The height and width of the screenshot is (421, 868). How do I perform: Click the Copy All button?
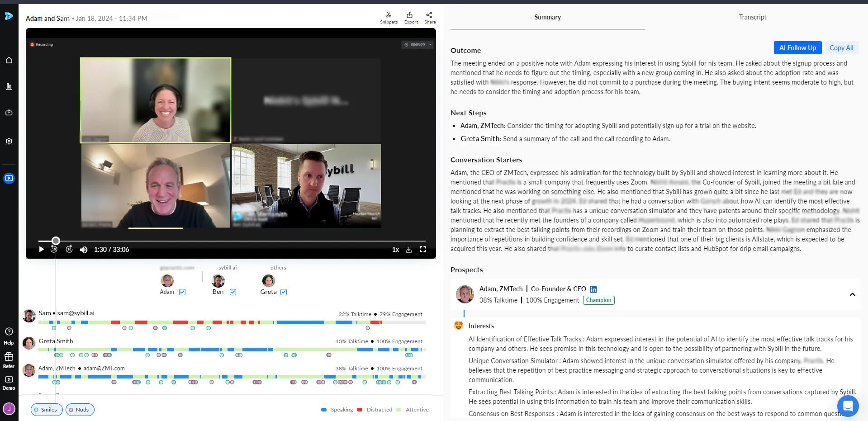(x=841, y=48)
